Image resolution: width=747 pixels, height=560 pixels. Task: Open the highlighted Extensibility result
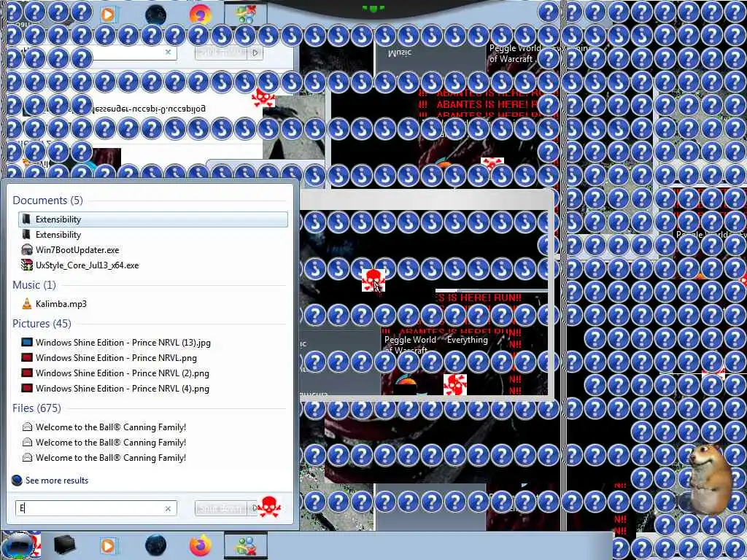(153, 219)
